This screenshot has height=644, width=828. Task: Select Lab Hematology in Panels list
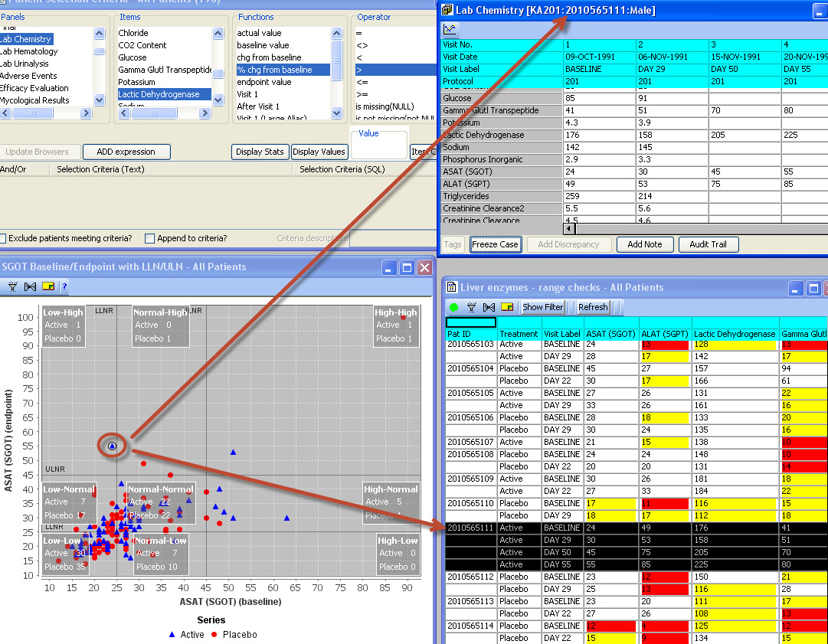[x=28, y=51]
